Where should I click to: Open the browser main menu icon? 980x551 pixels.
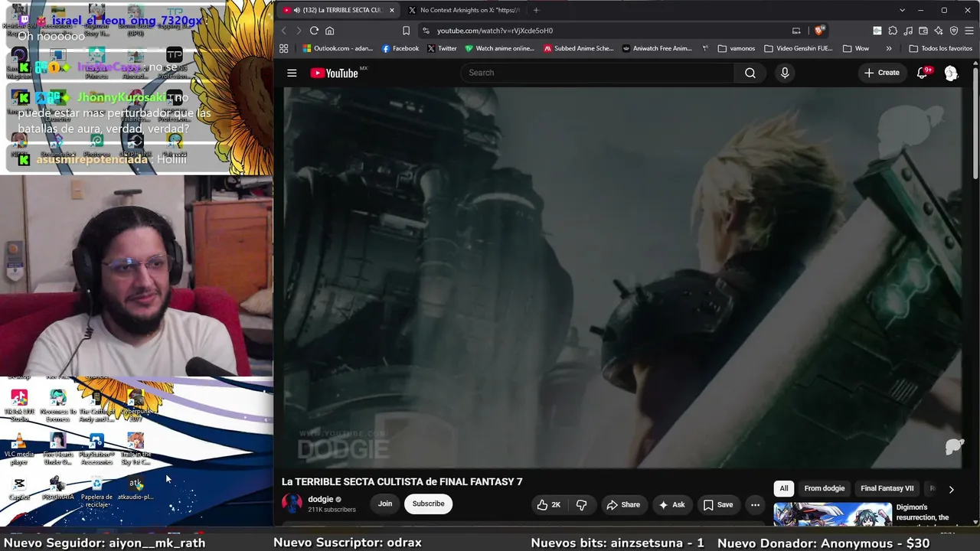click(969, 31)
